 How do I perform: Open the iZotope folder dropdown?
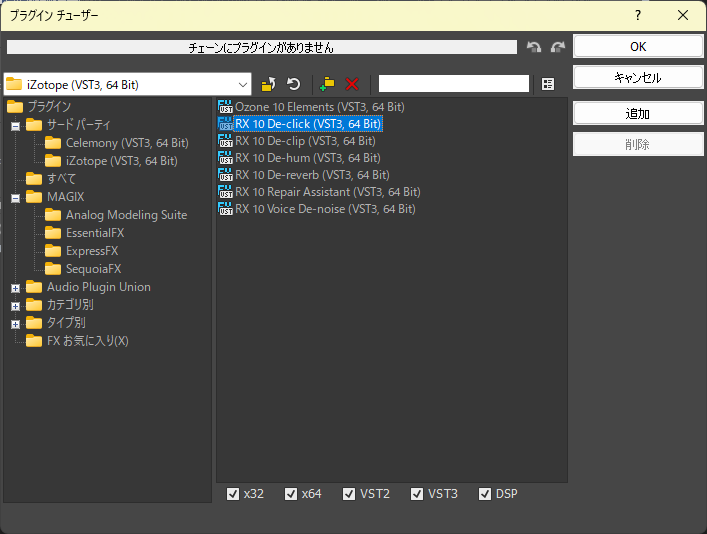[x=243, y=84]
